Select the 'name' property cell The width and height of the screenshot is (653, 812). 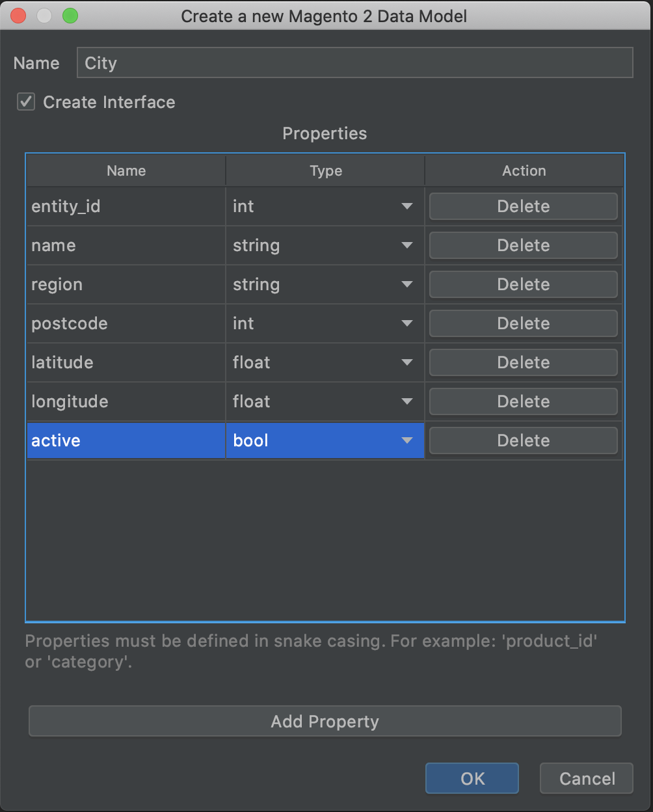tap(126, 245)
